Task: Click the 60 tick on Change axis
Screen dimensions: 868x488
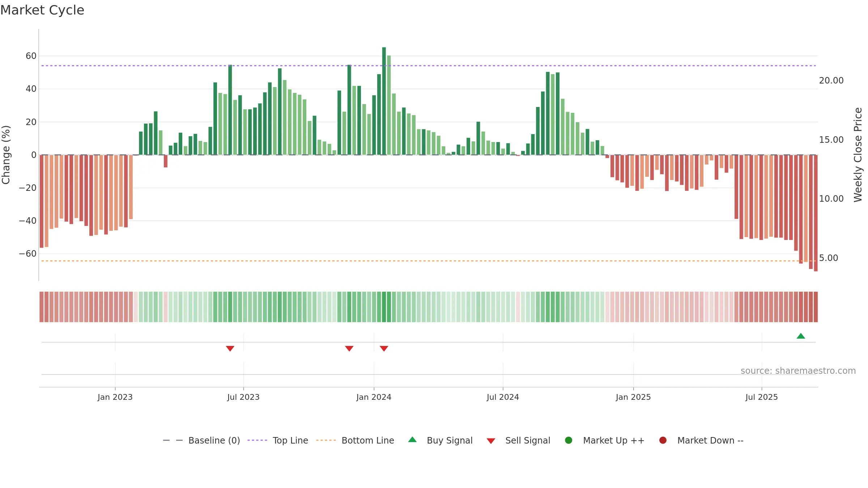Action: tap(31, 56)
